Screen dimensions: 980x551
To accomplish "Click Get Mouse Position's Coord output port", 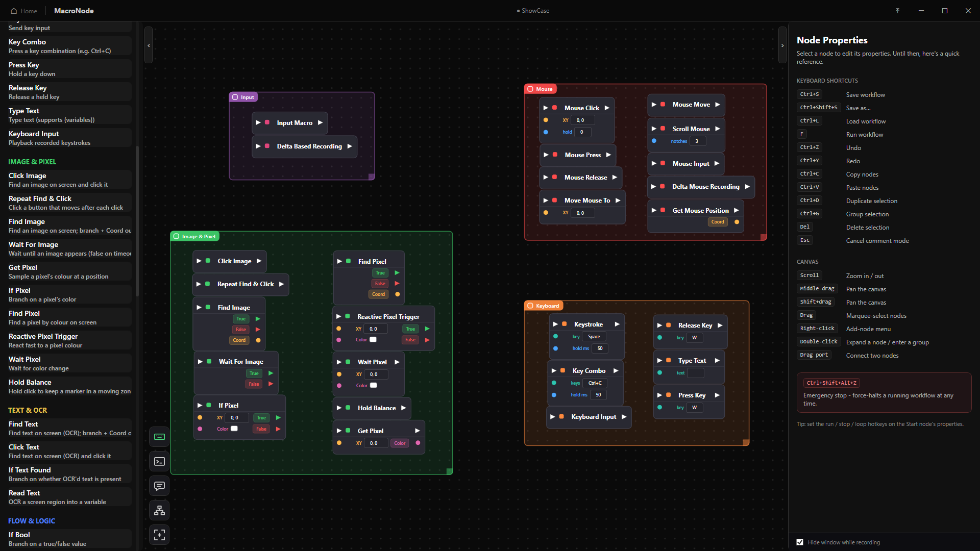I will tap(737, 221).
